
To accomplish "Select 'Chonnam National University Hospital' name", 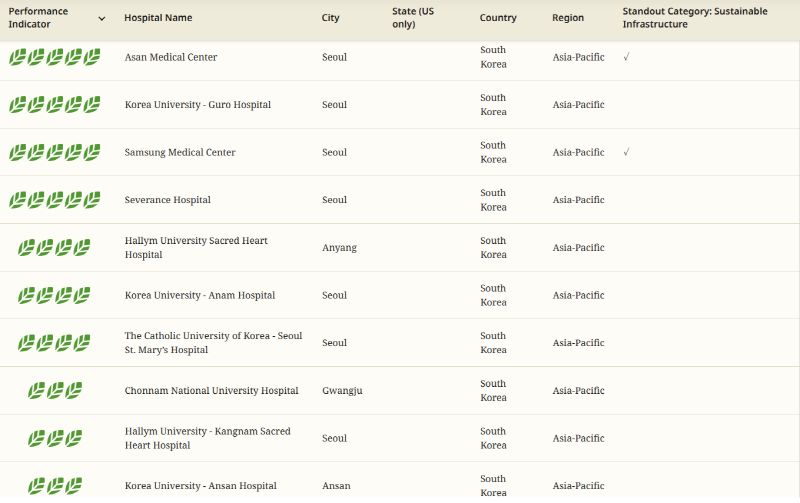I will click(212, 391).
